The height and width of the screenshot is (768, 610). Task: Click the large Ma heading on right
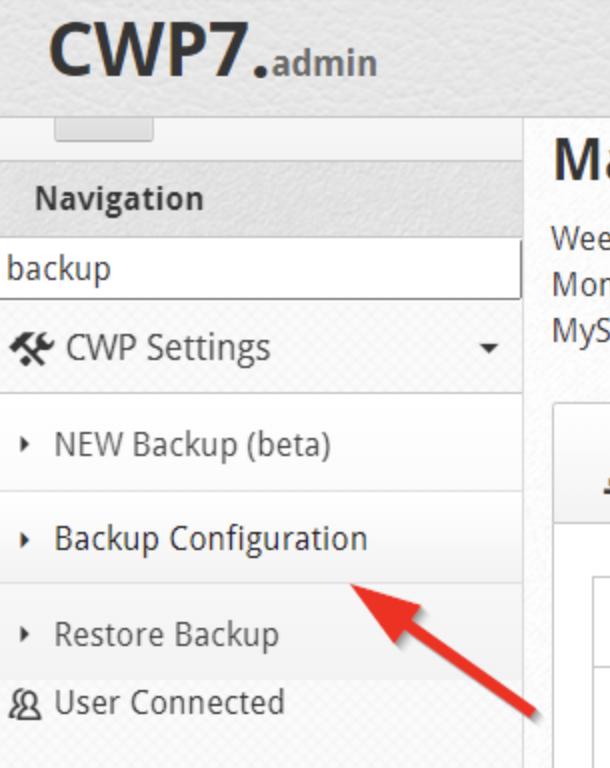582,160
